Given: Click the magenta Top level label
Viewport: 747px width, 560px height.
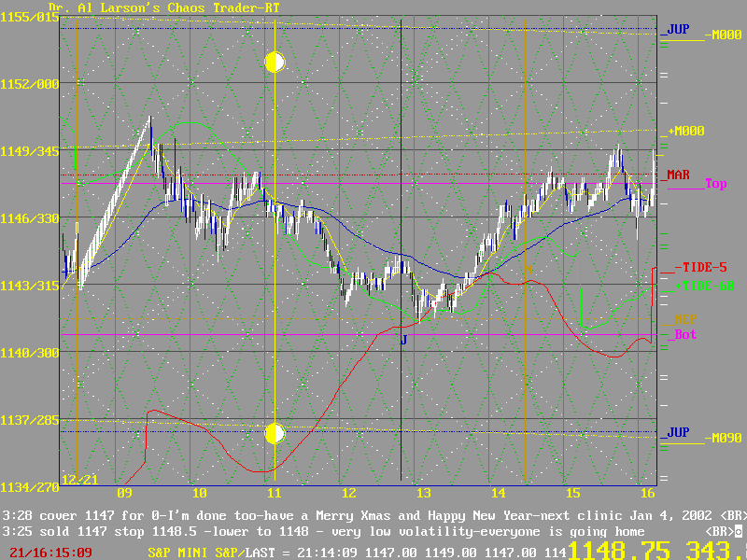Looking at the screenshot, I should pos(715,184).
